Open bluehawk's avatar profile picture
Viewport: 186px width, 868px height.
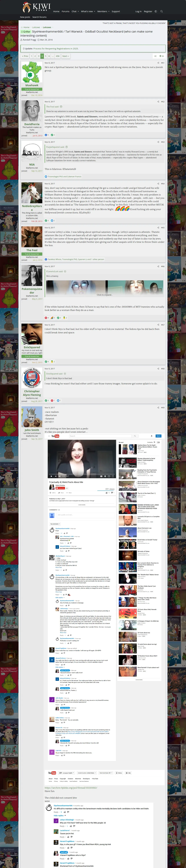pos(32,72)
